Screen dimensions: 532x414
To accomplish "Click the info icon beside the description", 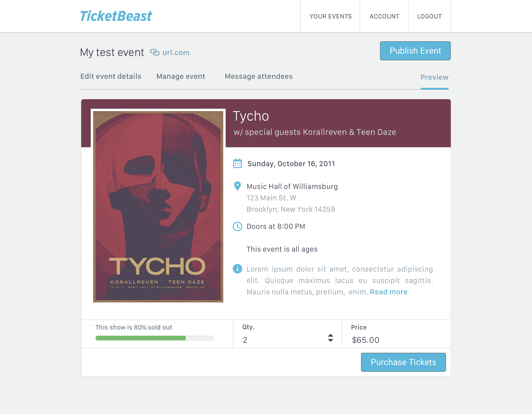I will pos(237,269).
